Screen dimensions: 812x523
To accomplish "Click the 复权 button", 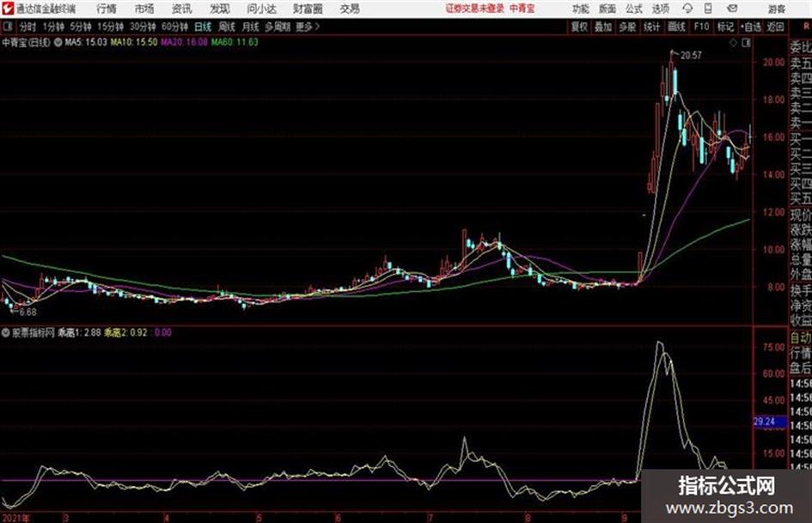I will tap(579, 27).
